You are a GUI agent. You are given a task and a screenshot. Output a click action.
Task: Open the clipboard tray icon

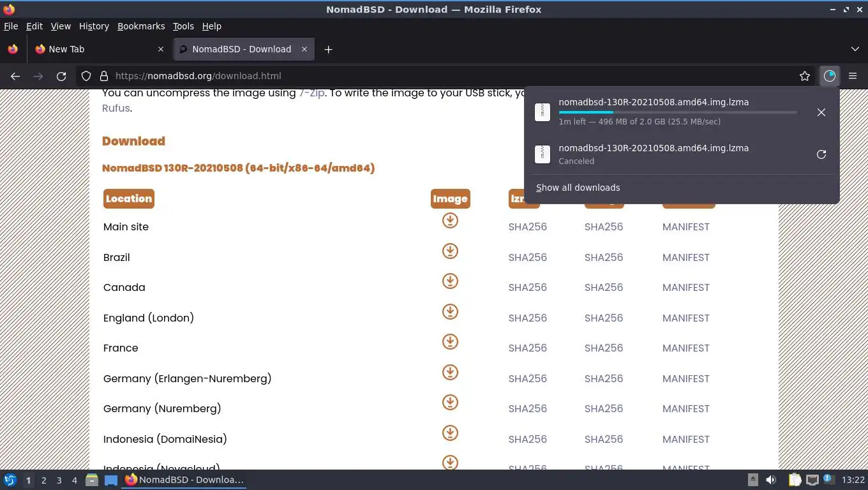[x=794, y=480]
